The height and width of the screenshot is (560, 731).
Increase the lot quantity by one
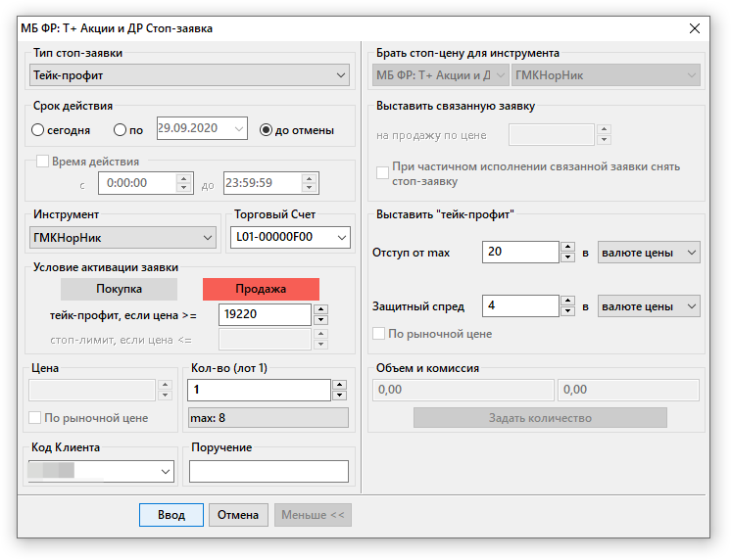pyautogui.click(x=339, y=385)
